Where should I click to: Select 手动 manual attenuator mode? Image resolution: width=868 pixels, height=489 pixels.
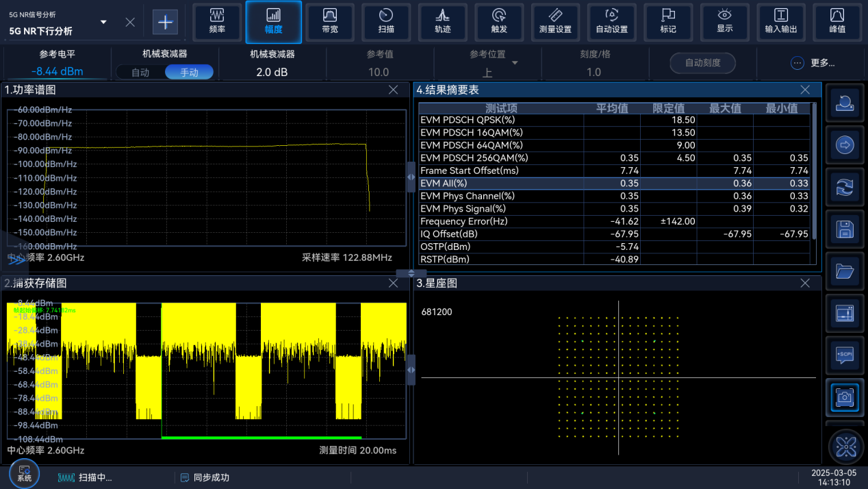189,72
